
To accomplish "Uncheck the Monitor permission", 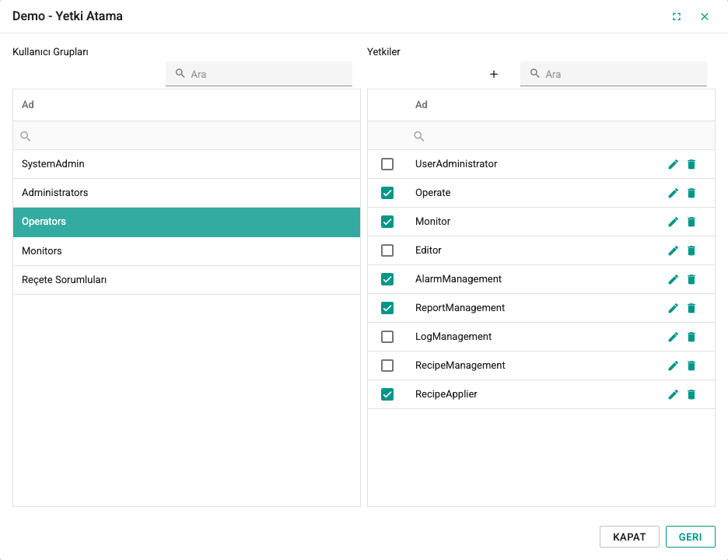I will 387,222.
